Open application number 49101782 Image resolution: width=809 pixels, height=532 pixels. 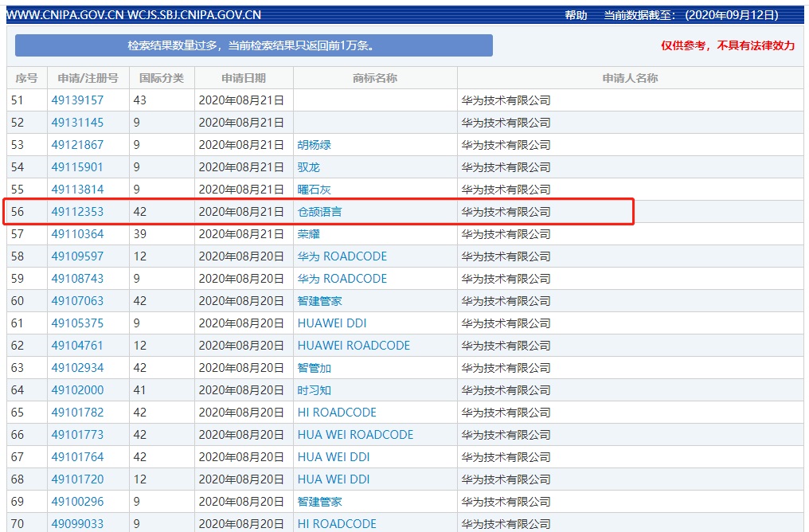coord(77,413)
